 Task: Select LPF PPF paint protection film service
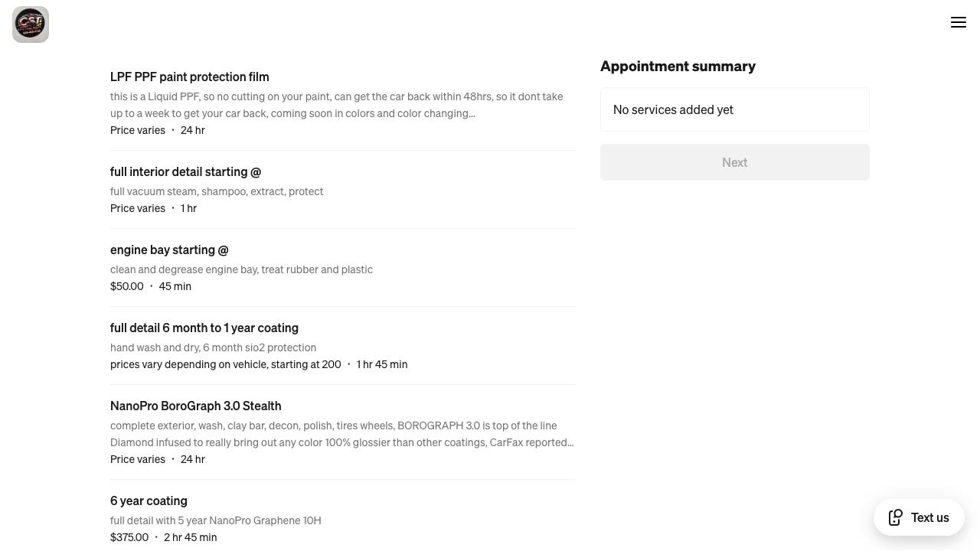pos(189,77)
